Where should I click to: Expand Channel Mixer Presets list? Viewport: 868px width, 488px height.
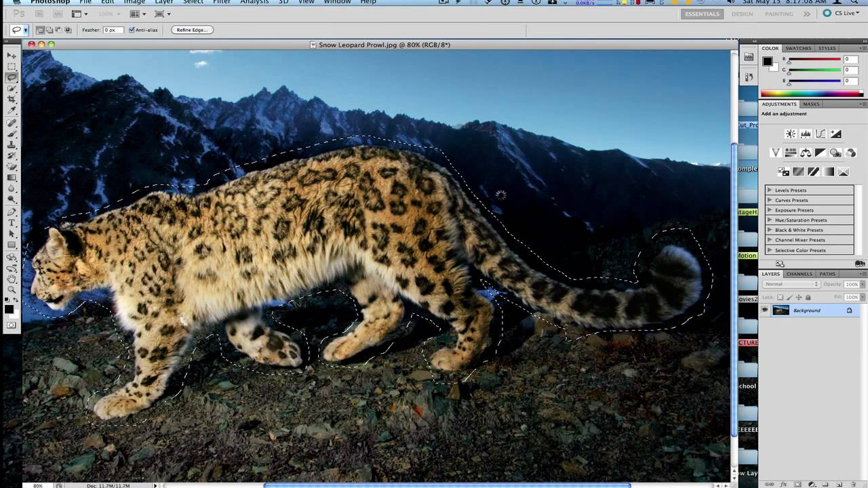tap(770, 240)
